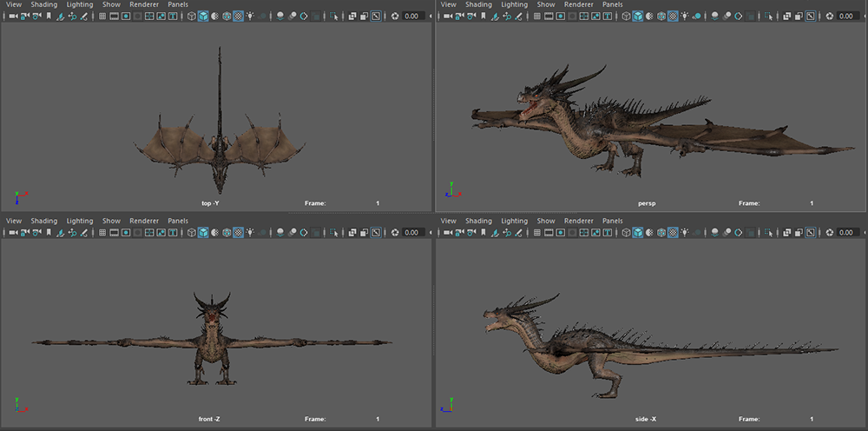Click 2D Pan/Zoom icon in side viewport
868x431 pixels.
click(x=506, y=233)
